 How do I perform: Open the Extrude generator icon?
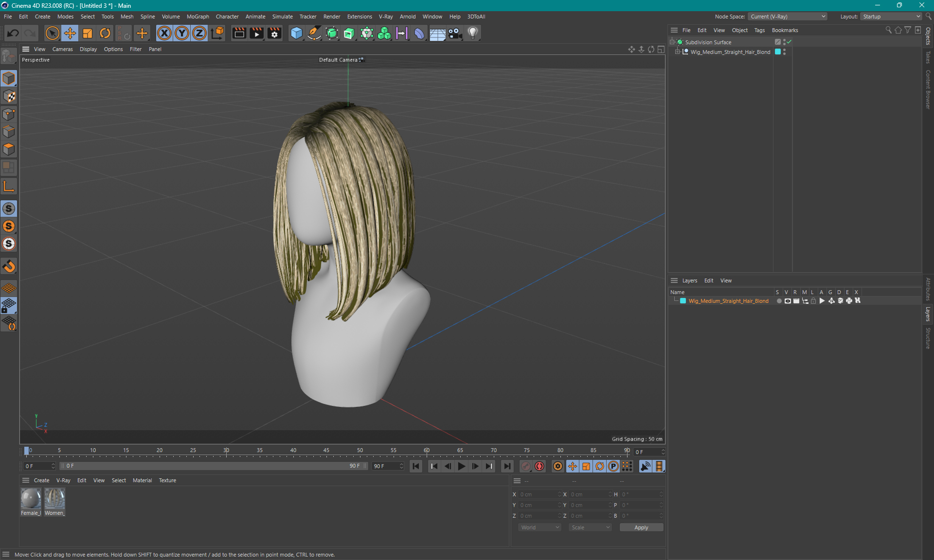[349, 33]
